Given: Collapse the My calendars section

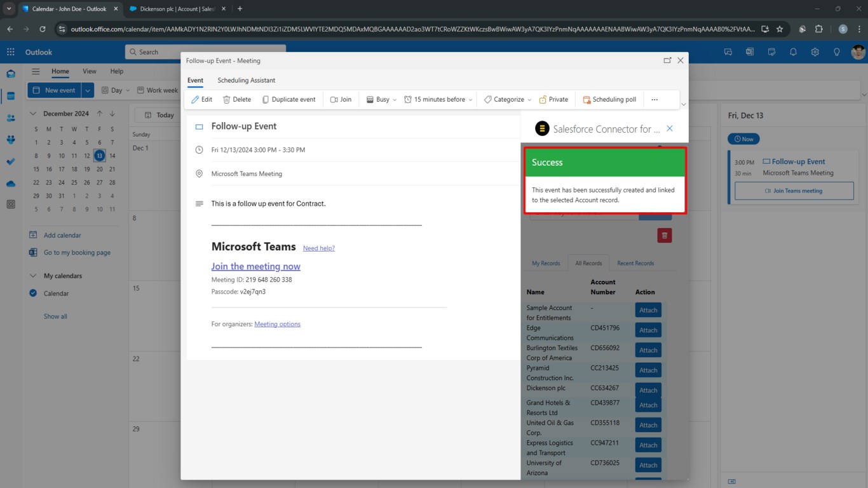Looking at the screenshot, I should point(33,276).
